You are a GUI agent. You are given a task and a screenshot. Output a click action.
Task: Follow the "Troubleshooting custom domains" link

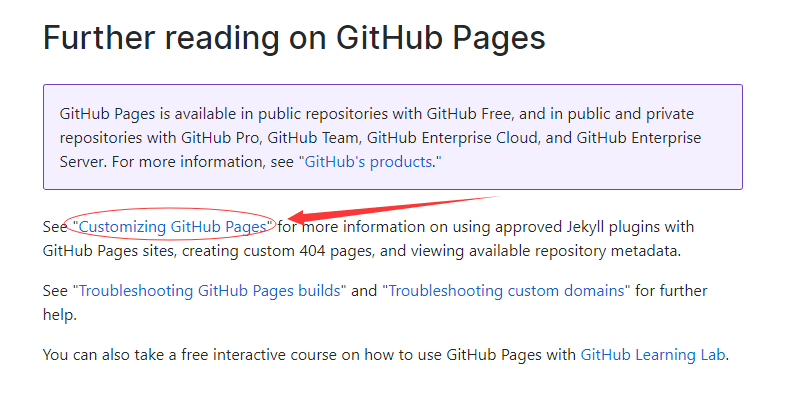[x=507, y=291]
